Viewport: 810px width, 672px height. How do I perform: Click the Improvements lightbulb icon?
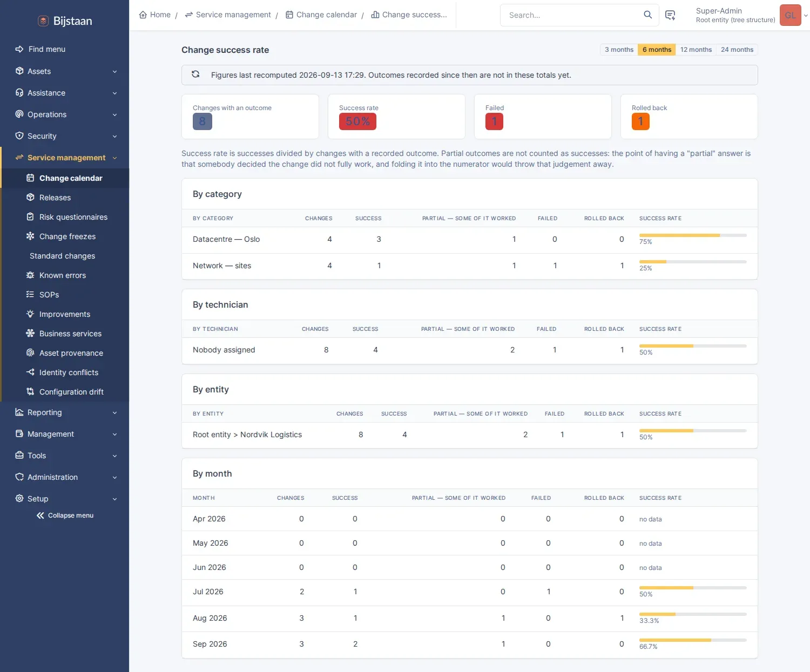click(30, 314)
